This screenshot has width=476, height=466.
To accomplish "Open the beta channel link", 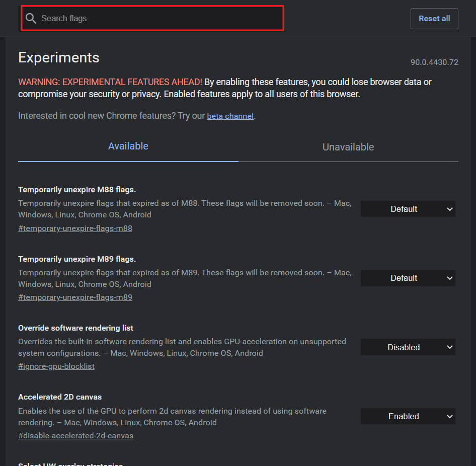I will pyautogui.click(x=230, y=116).
